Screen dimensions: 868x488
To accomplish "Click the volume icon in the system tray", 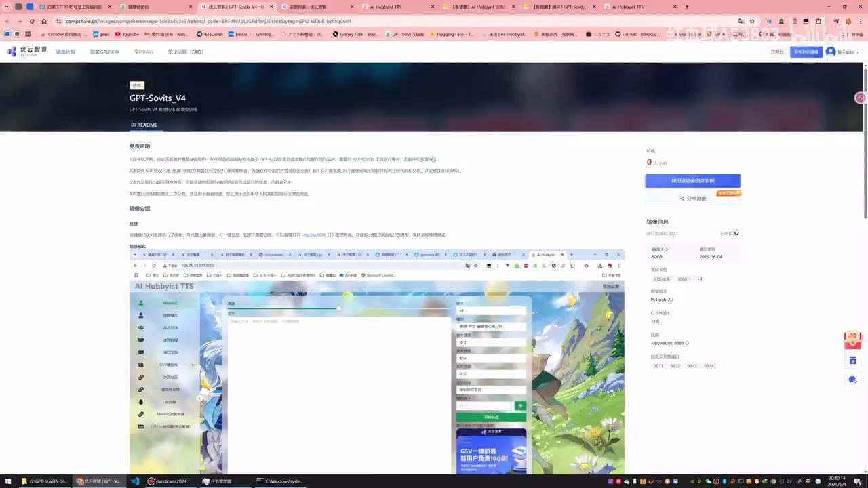I will point(789,481).
